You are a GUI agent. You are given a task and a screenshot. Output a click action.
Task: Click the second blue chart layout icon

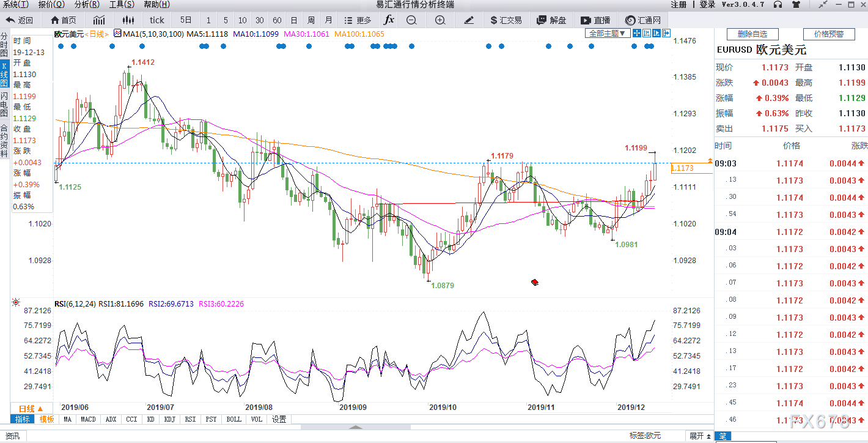point(648,33)
